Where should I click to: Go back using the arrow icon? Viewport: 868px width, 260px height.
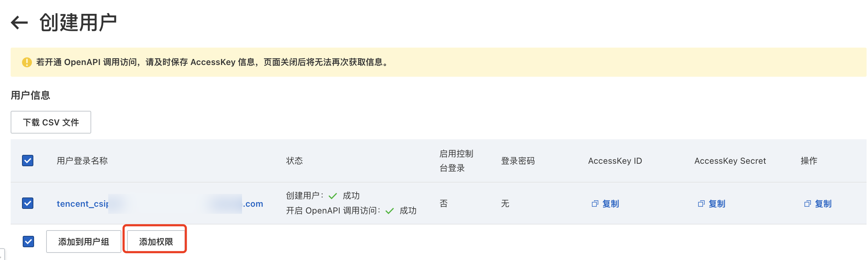pos(19,23)
